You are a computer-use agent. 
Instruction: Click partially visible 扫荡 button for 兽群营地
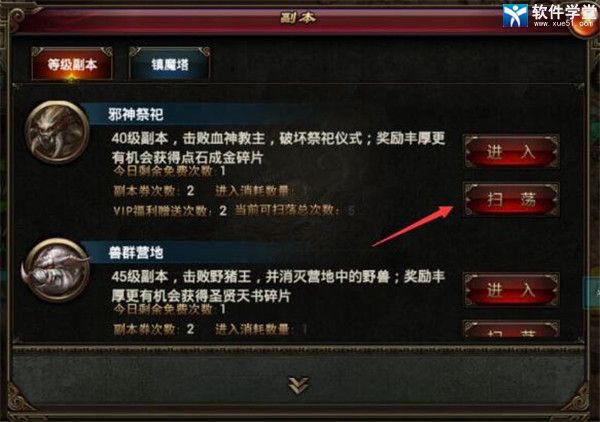512,329
